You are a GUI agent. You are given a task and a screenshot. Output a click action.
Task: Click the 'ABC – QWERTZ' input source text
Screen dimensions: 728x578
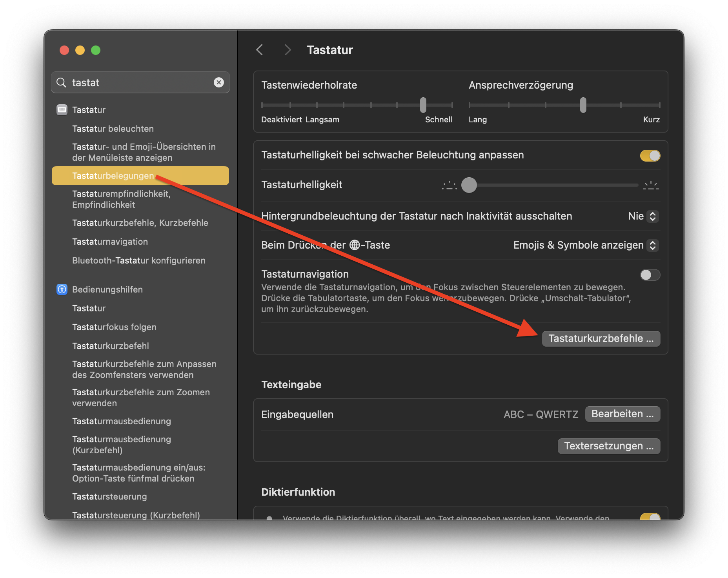541,414
